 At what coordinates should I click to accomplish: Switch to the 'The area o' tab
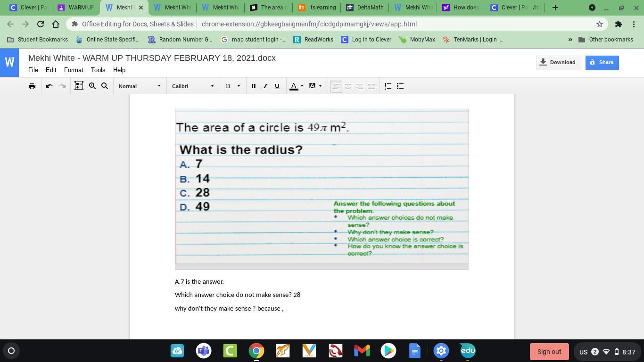point(269,8)
